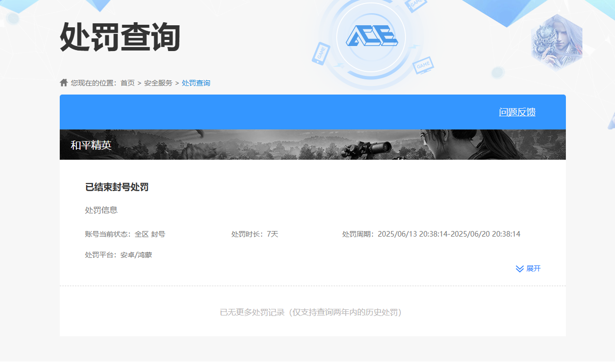
Task: Click the 和平精英 title text
Action: click(91, 145)
